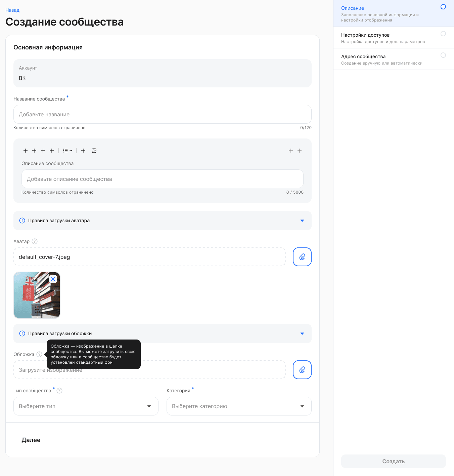This screenshot has width=454, height=476.
Task: Select the Описание step radio indicator
Action: point(443,7)
